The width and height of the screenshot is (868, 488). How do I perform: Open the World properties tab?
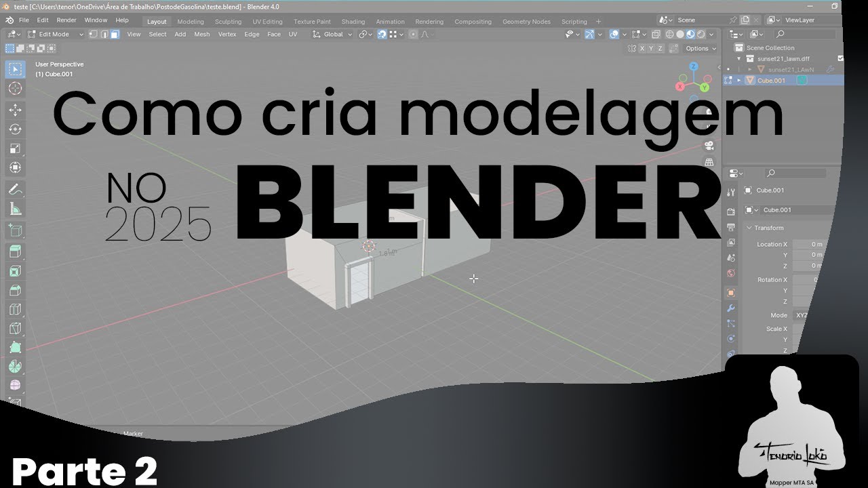(x=731, y=274)
